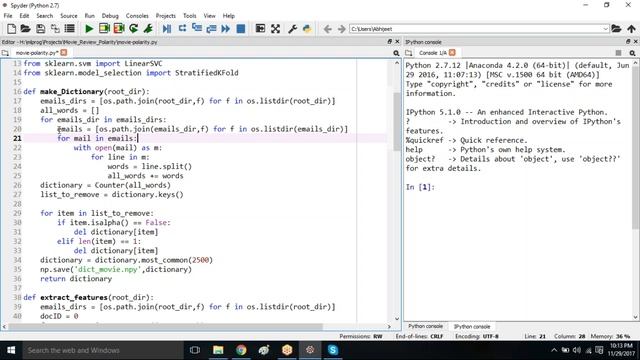Screen dimensions: 640x360
Task: Run cell and advance
Action: 119,29
